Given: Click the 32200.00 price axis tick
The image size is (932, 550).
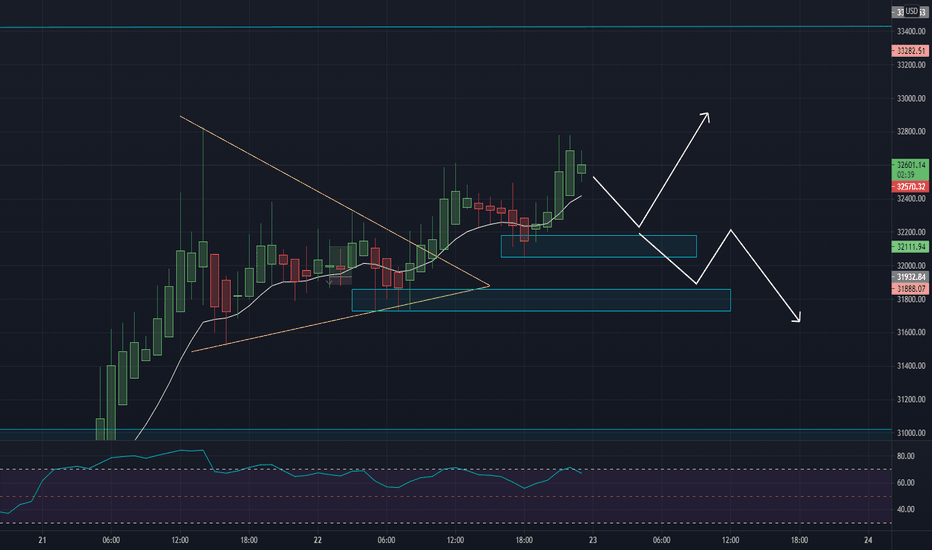Looking at the screenshot, I should point(911,232).
